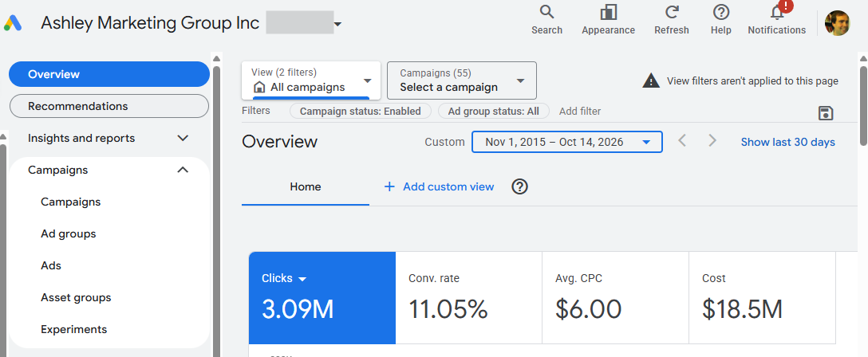Click the view filters warning message

click(752, 80)
